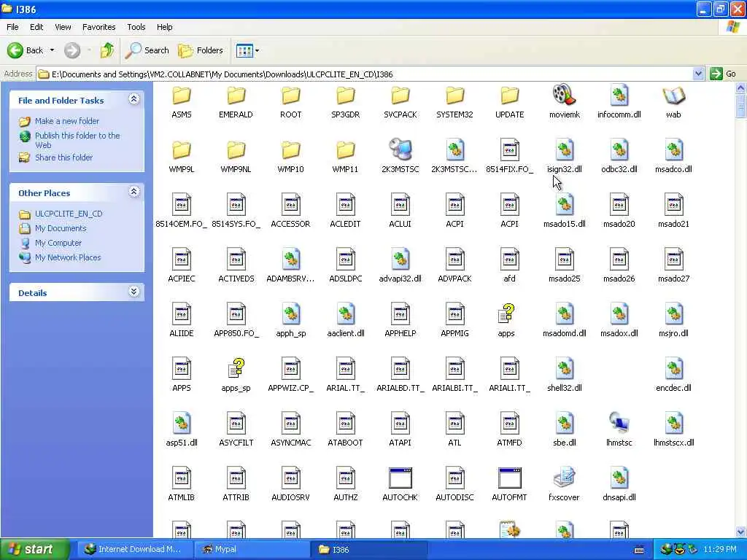Open My Computer link
747x560 pixels.
pos(58,243)
